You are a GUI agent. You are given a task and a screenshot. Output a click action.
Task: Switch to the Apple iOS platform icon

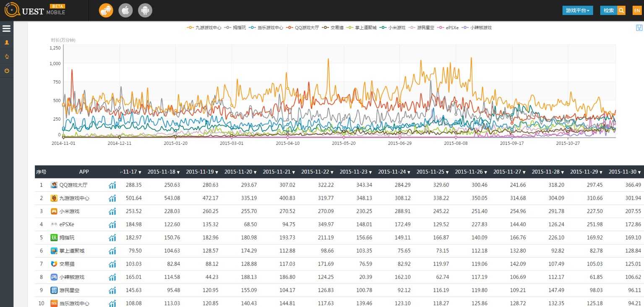pyautogui.click(x=125, y=10)
